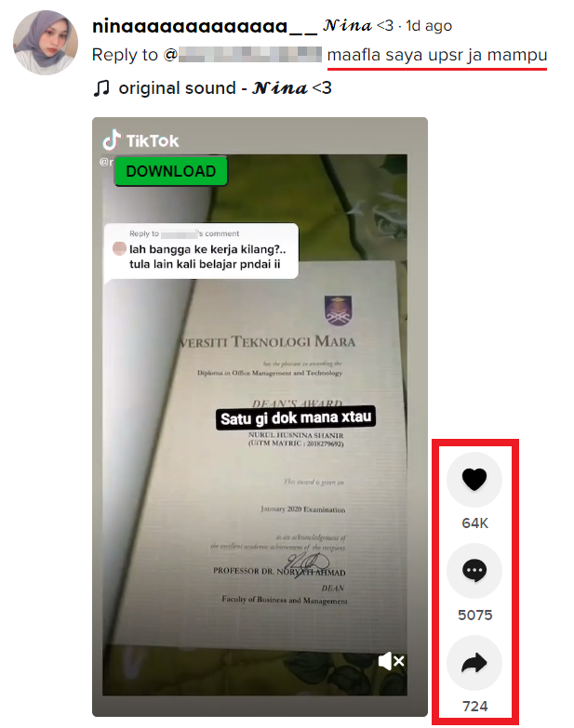Open comments via the speech bubble icon
Viewport: 574px width, 728px height.
click(x=474, y=571)
